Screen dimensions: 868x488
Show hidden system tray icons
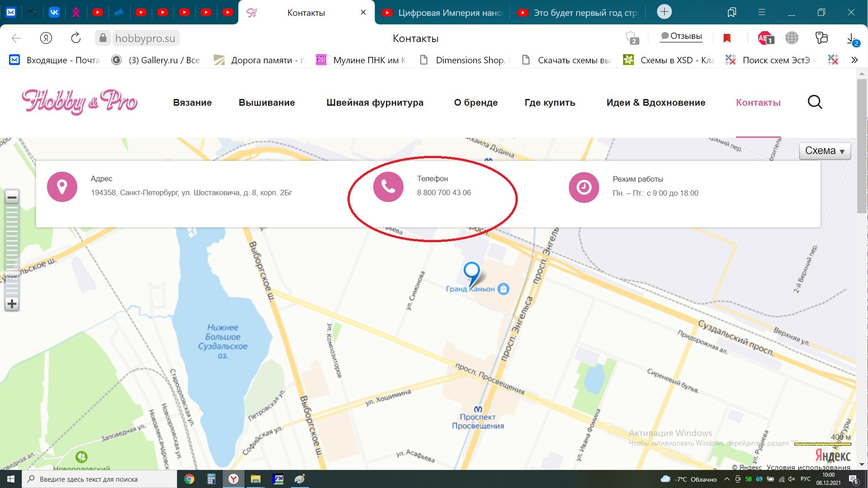[727, 479]
